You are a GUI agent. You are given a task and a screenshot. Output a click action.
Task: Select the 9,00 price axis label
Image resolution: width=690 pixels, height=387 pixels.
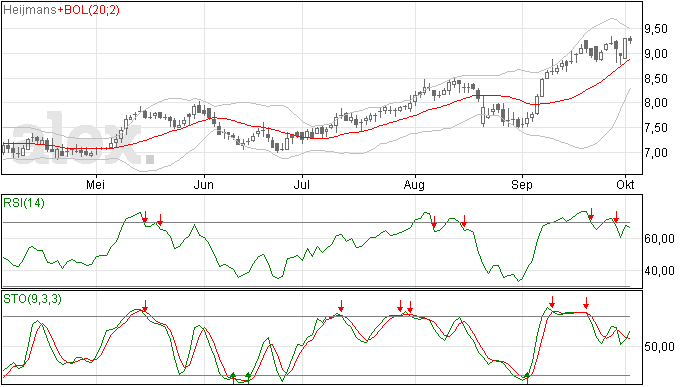(656, 54)
